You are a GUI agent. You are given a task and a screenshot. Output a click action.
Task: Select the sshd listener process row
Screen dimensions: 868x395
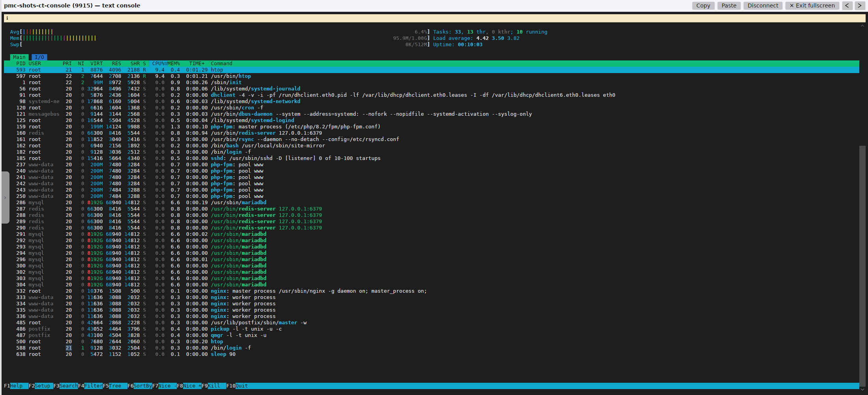pyautogui.click(x=432, y=158)
